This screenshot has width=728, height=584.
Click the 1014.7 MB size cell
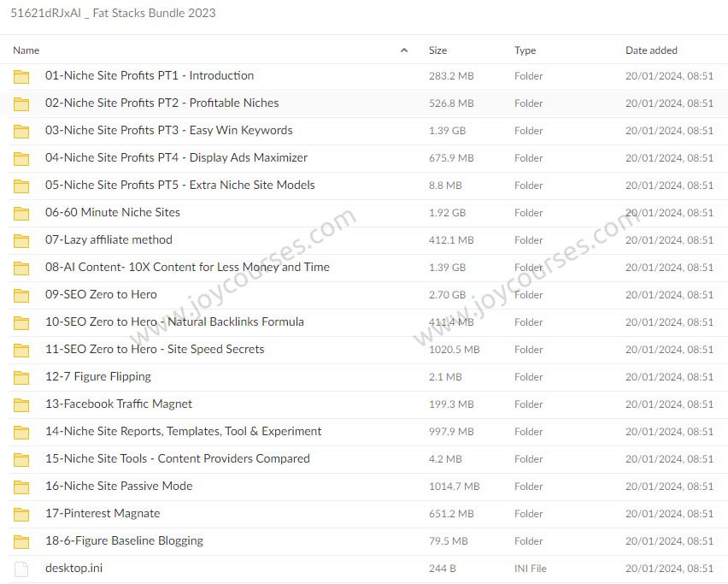coord(454,487)
